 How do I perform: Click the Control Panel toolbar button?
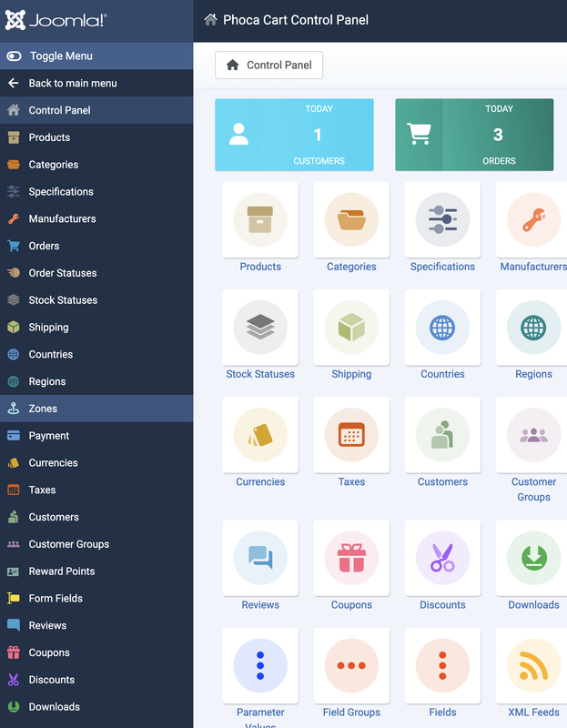pos(268,65)
